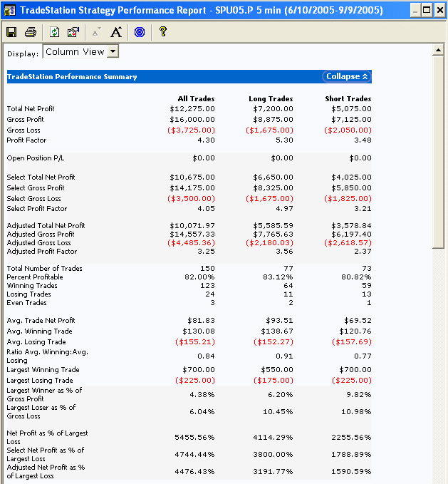Decrease font size with small A icon

96,32
